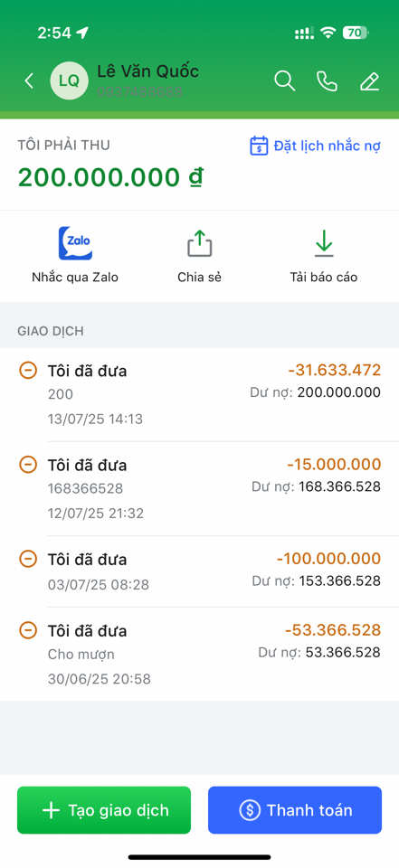Download report with Tải báo cáo icon
Screen dimensions: 399x868
(324, 243)
